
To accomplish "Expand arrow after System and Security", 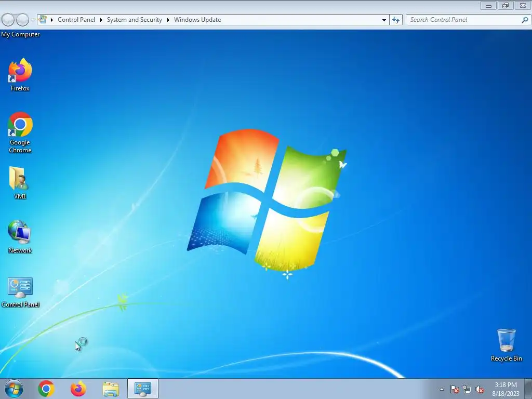I will click(168, 20).
